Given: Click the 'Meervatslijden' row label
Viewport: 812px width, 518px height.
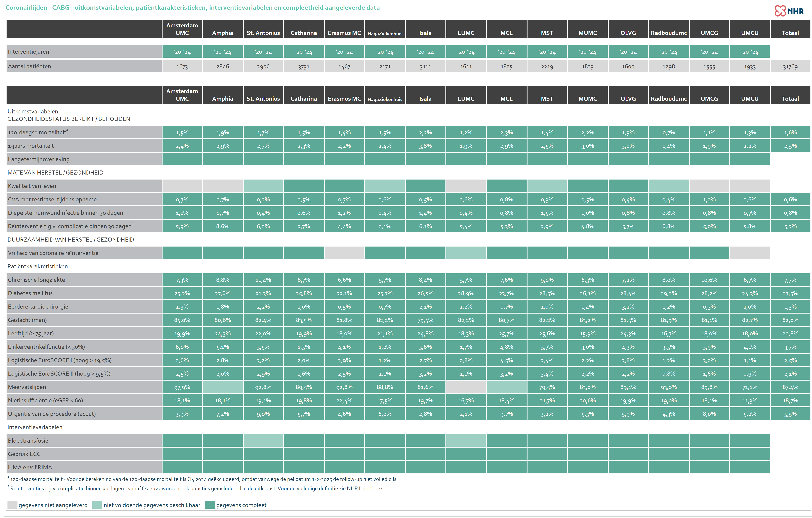Looking at the screenshot, I should [x=27, y=387].
